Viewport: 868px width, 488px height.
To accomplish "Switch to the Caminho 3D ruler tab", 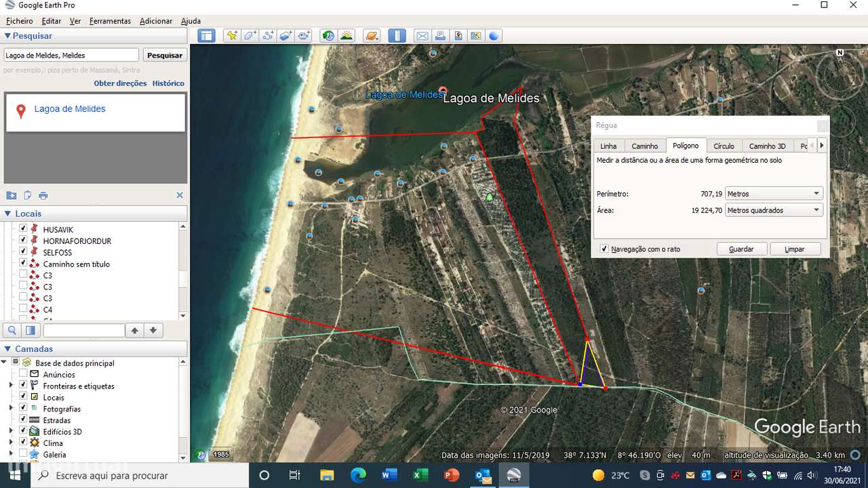I will click(768, 146).
